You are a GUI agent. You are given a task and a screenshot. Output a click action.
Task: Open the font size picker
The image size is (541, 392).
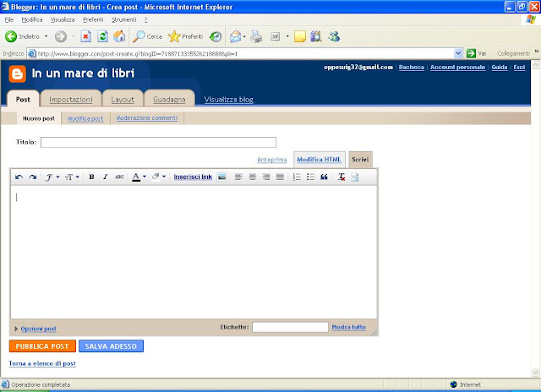[x=72, y=177]
